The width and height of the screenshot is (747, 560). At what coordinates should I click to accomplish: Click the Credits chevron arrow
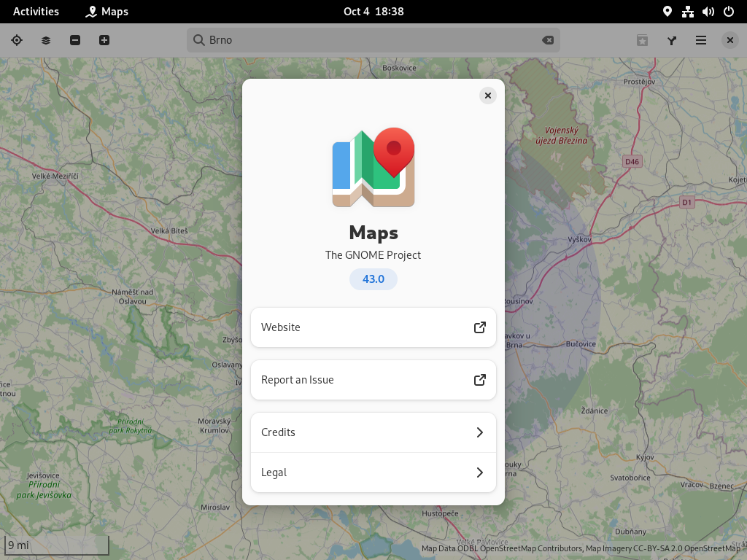(x=480, y=432)
